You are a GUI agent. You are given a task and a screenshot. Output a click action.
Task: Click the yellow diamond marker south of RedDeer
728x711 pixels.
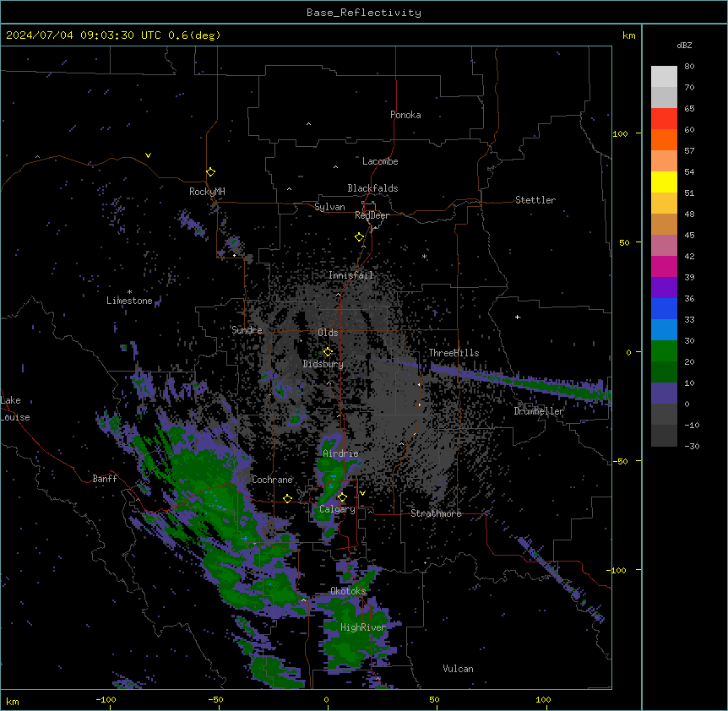point(360,237)
